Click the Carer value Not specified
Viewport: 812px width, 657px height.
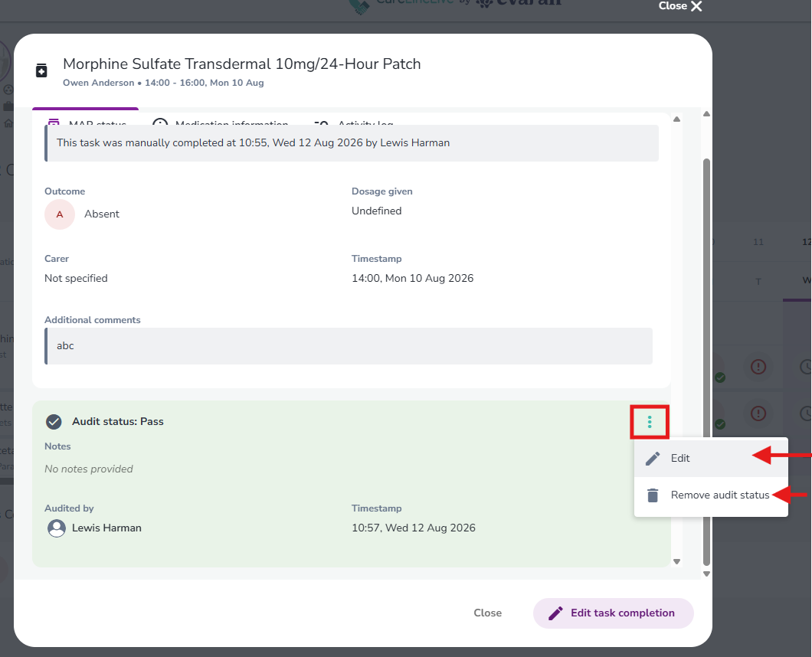(x=76, y=279)
